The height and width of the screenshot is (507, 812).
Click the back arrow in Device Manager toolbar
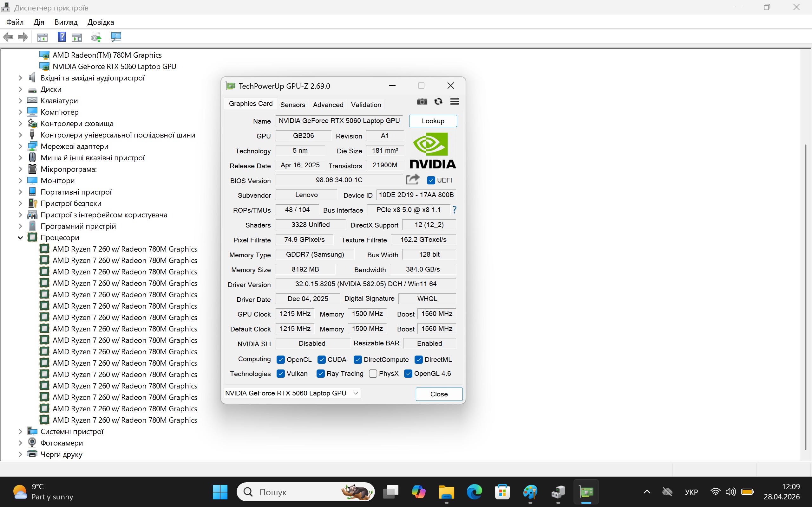pyautogui.click(x=8, y=37)
